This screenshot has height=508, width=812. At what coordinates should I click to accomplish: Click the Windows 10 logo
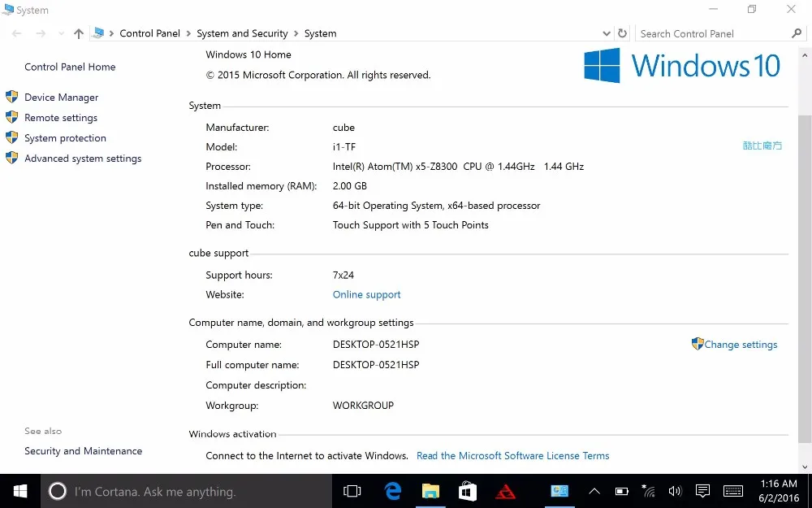[682, 65]
